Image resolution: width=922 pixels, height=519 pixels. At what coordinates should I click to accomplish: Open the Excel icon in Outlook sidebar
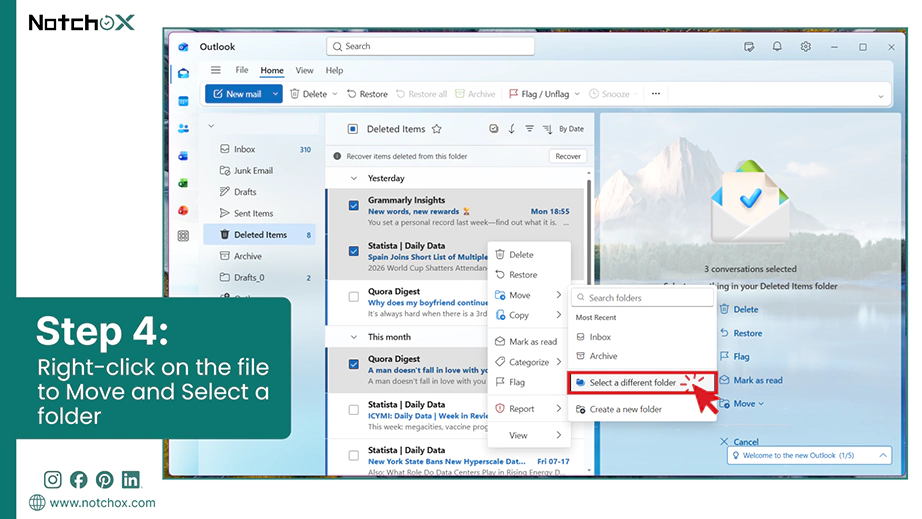coord(183,183)
